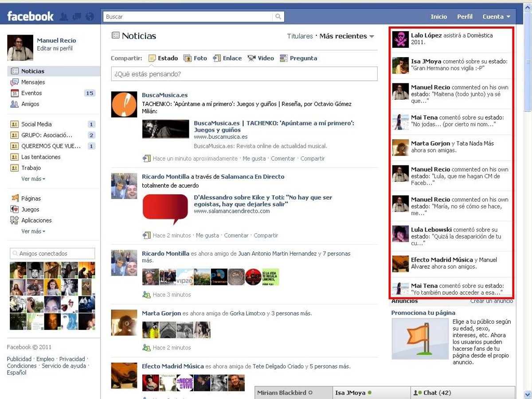Viewport: 532px width, 399px height.
Task: Choose Enlace share option
Action: (x=227, y=58)
